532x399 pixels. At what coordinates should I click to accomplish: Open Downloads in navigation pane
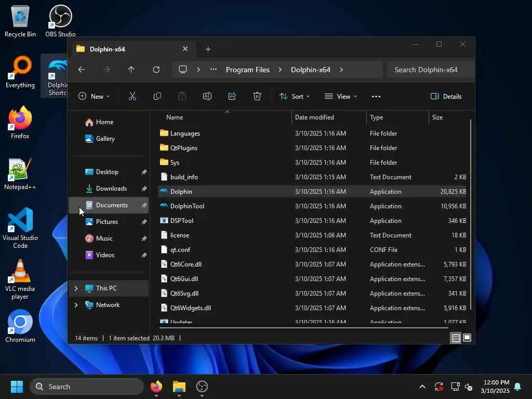109,189
